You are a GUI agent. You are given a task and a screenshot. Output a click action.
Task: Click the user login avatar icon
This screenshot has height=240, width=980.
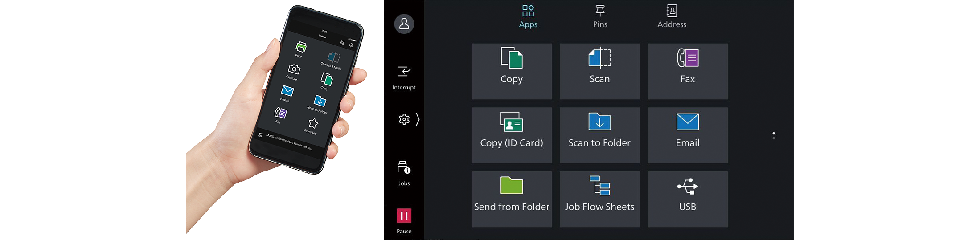pos(404,24)
